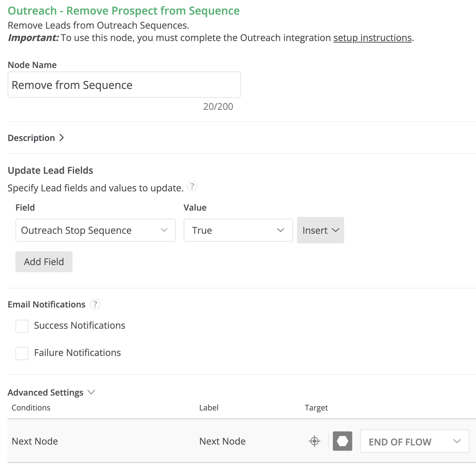Click the hexagon End of Flow node icon
Viewport: 476px width, 468px height.
tap(342, 441)
